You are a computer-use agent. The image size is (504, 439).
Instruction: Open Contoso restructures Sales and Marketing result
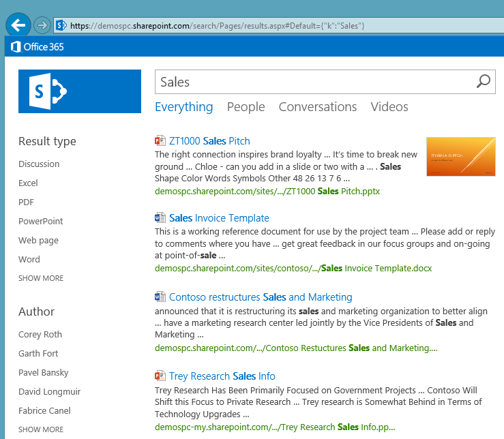(261, 297)
